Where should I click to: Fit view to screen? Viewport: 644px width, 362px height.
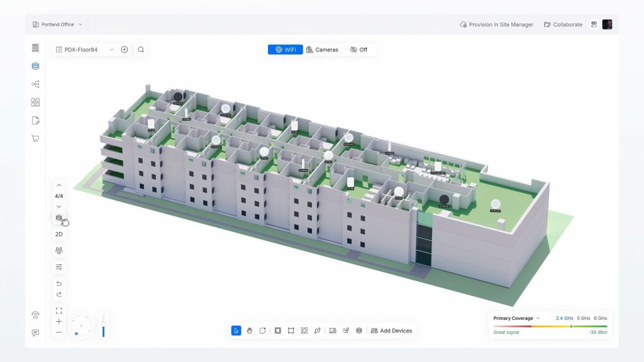click(58, 310)
